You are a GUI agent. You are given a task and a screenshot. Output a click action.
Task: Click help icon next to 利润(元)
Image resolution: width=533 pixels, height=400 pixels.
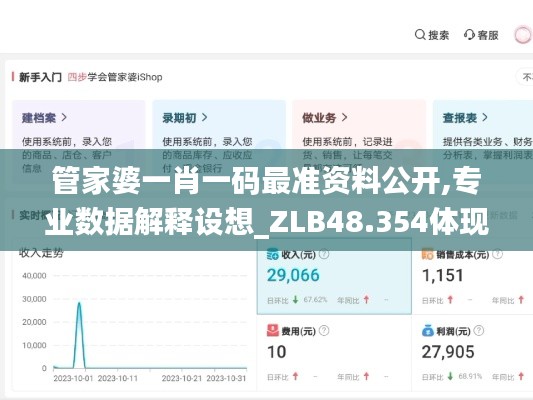pyautogui.click(x=479, y=331)
